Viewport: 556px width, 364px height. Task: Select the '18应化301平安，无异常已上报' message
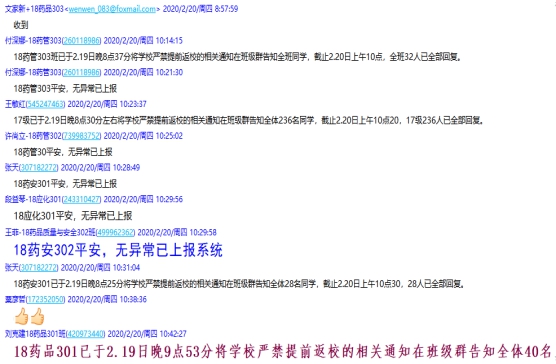(x=73, y=215)
